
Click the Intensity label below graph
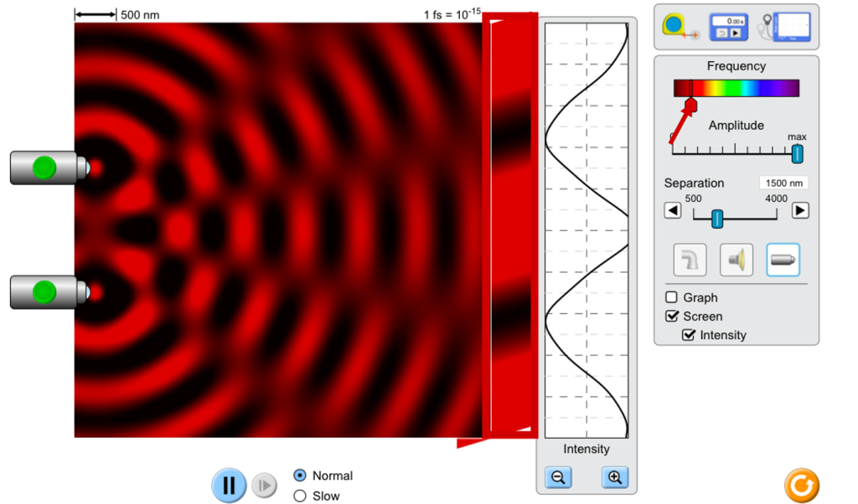point(586,449)
